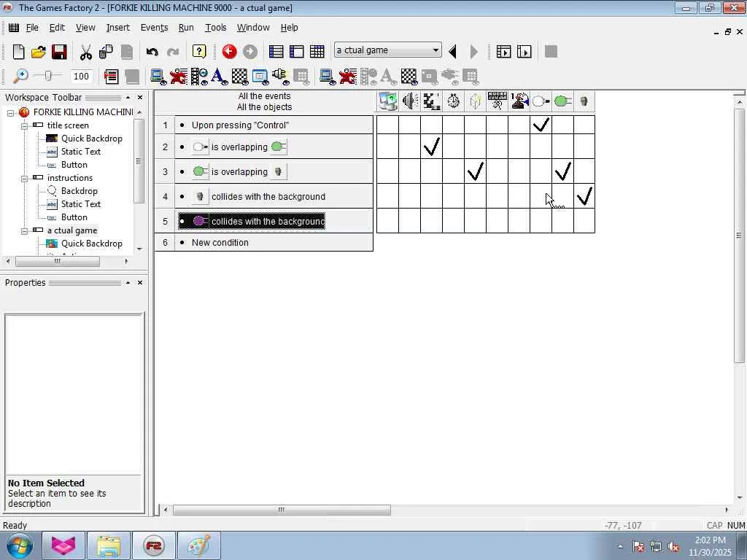Close the Properties panel
The image size is (747, 560).
click(x=140, y=282)
